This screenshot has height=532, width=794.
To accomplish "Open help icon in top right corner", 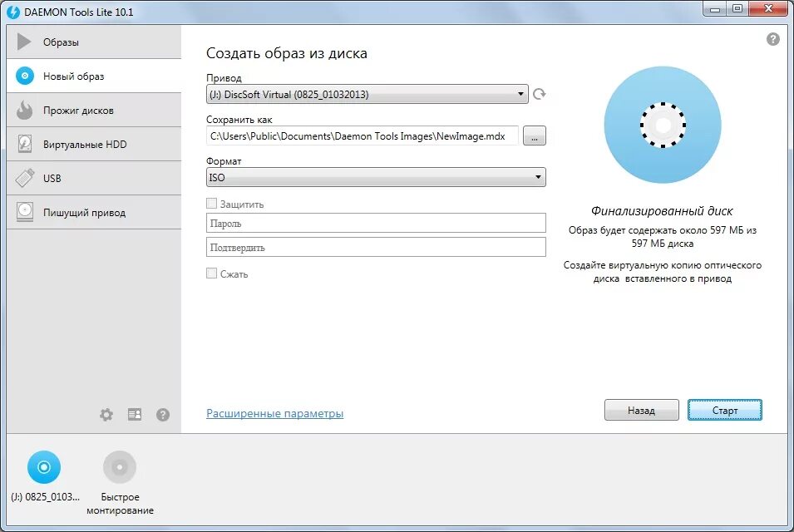I will tap(772, 39).
